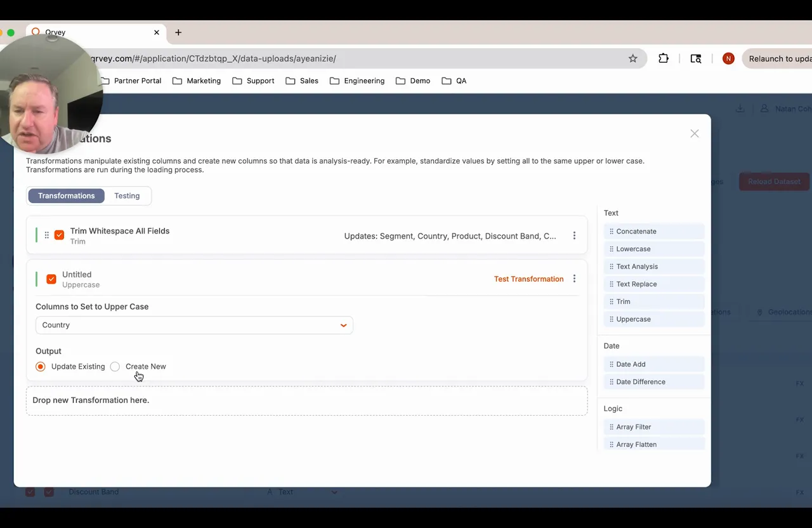Open the browser extensions puzzle icon
This screenshot has height=528, width=812.
(664, 58)
